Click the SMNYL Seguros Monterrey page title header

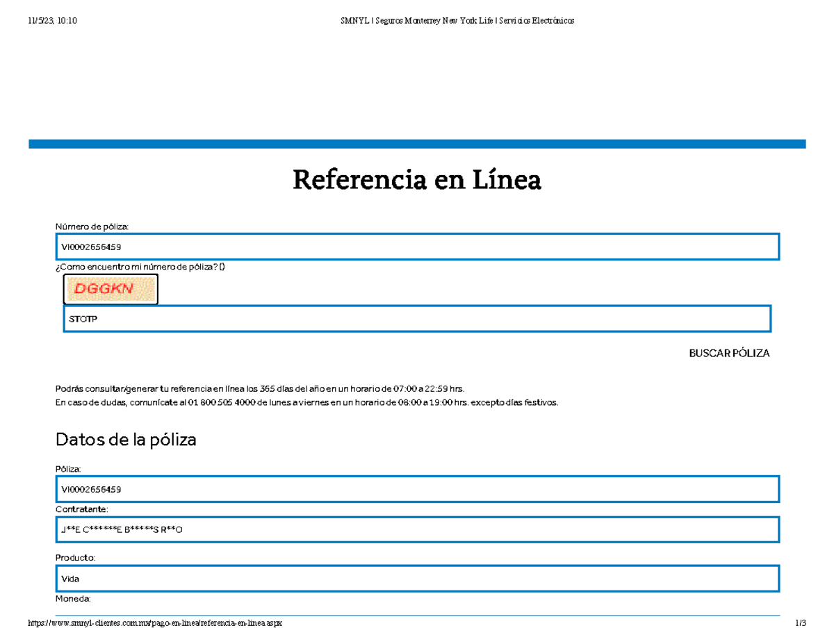457,20
